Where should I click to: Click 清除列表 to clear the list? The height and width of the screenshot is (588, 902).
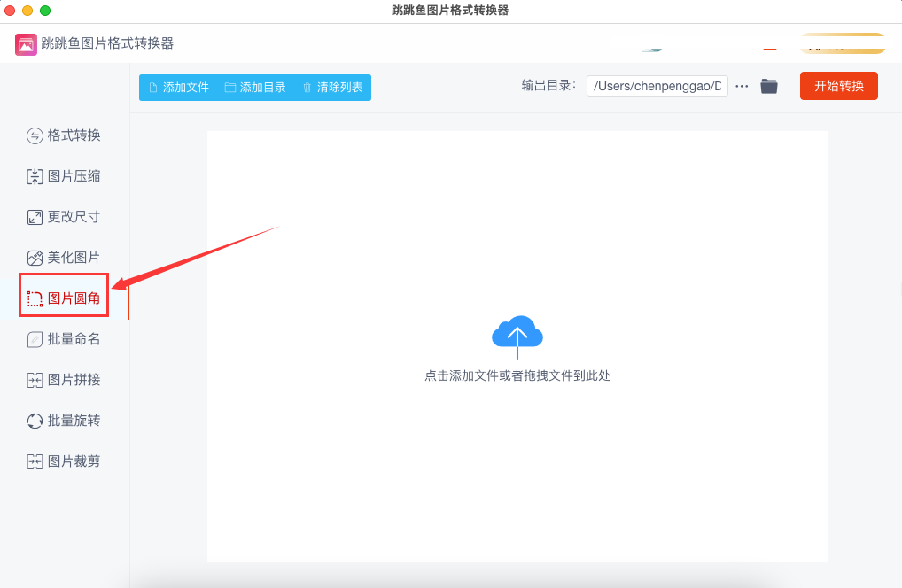tap(332, 88)
